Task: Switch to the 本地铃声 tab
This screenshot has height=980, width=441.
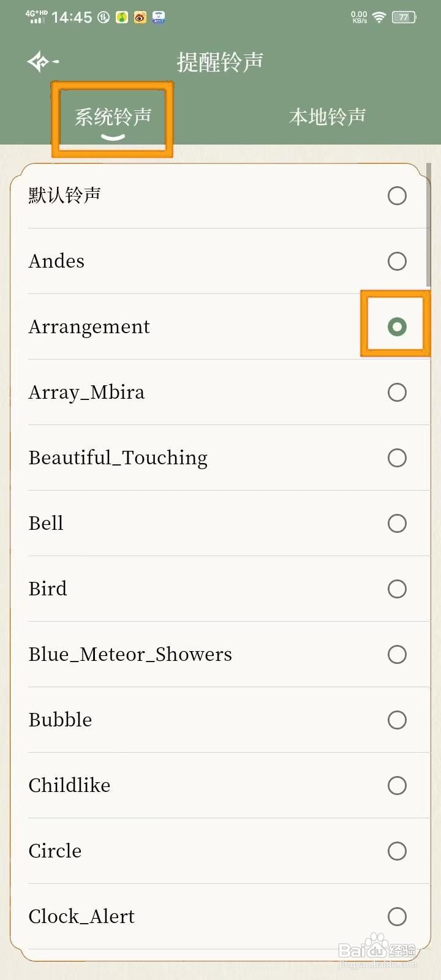Action: pyautogui.click(x=328, y=117)
